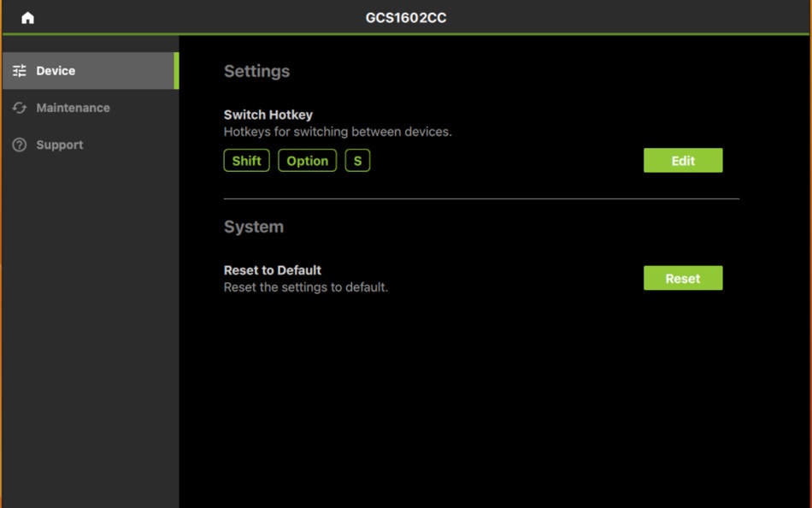Click the Settings section heading
This screenshot has width=812, height=508.
click(256, 71)
